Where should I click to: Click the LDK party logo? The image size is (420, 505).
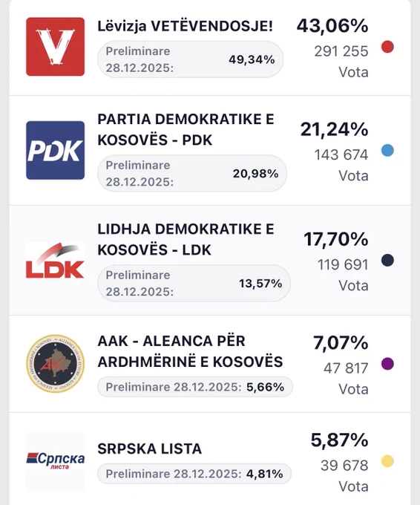[x=56, y=261]
